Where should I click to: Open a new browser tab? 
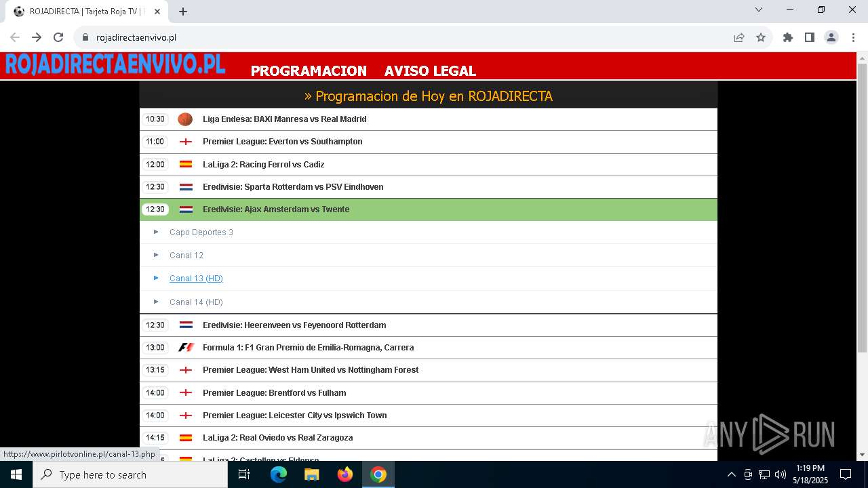[x=183, y=12]
